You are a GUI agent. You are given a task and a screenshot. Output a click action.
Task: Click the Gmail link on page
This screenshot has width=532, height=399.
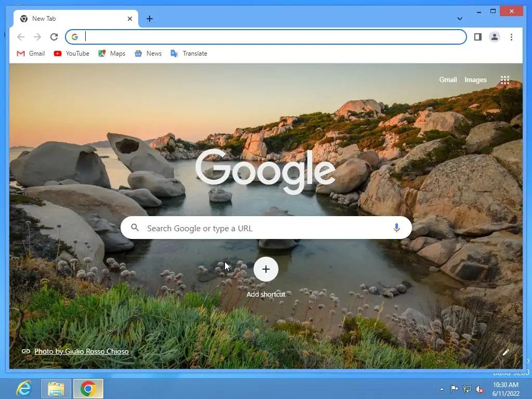pyautogui.click(x=448, y=79)
